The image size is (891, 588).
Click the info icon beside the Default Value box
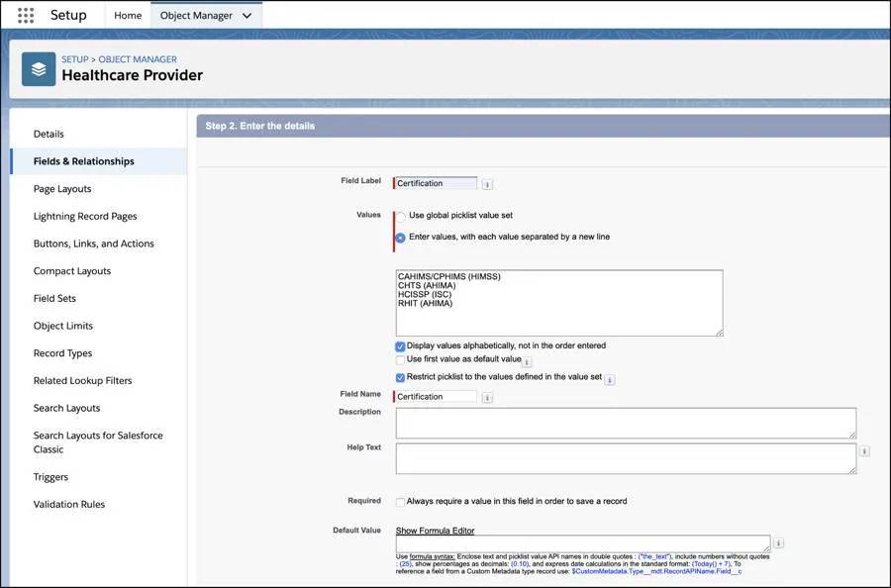(778, 542)
